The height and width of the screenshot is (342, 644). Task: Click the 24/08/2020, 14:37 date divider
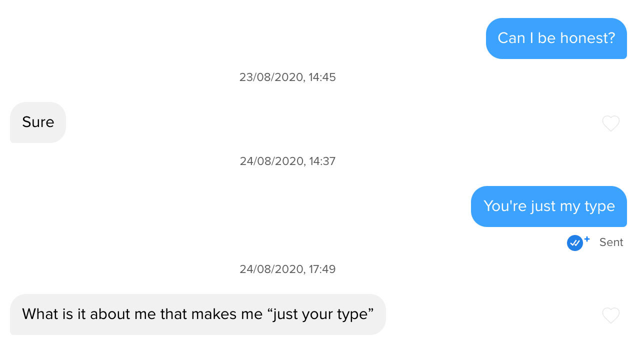point(287,161)
